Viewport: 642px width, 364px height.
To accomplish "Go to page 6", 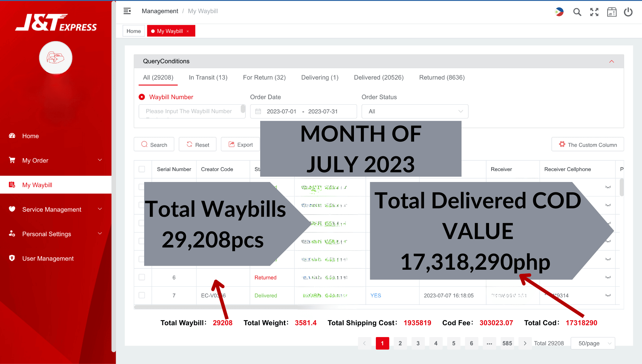I will 472,343.
